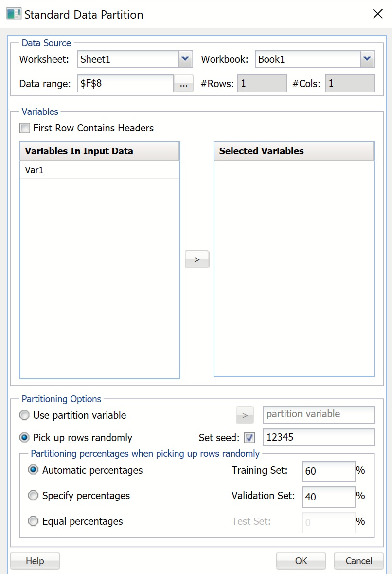392x574 pixels.
Task: Open the Worksheet dropdown list
Action: pos(185,60)
